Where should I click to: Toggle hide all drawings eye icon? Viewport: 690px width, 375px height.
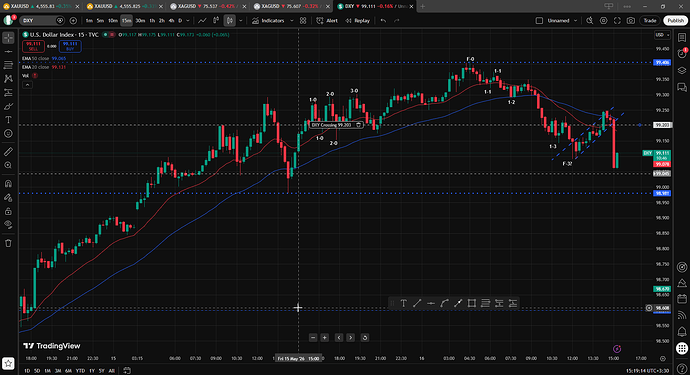click(x=8, y=224)
